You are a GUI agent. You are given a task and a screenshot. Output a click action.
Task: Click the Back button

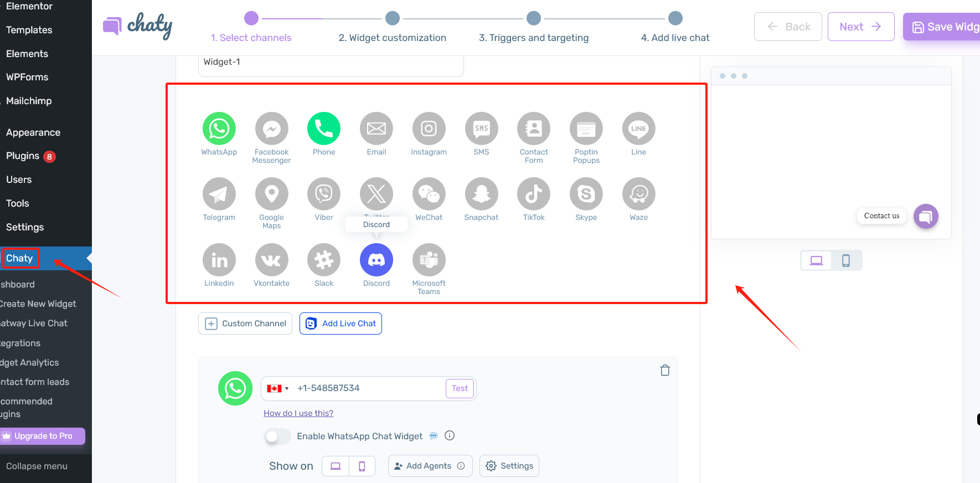coord(788,27)
